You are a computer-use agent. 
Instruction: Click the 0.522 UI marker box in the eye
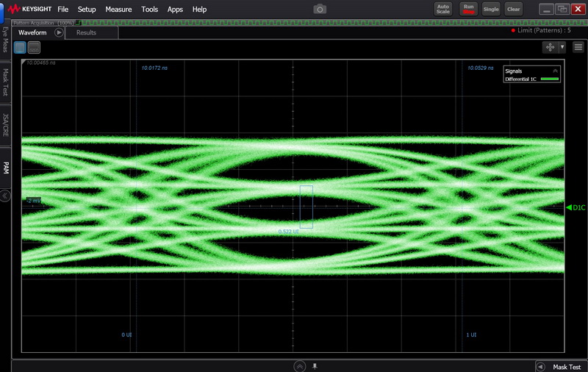pos(306,207)
